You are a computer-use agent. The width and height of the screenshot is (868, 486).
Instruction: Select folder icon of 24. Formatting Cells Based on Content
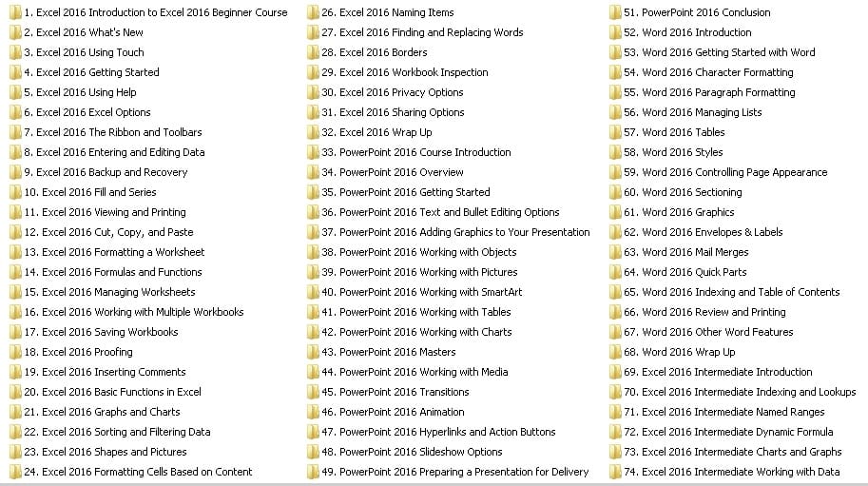(15, 472)
